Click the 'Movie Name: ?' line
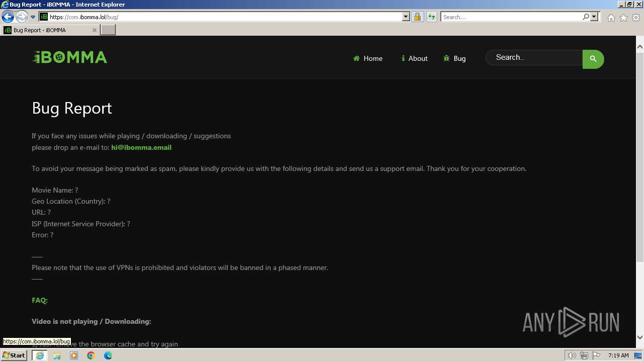 pyautogui.click(x=55, y=190)
